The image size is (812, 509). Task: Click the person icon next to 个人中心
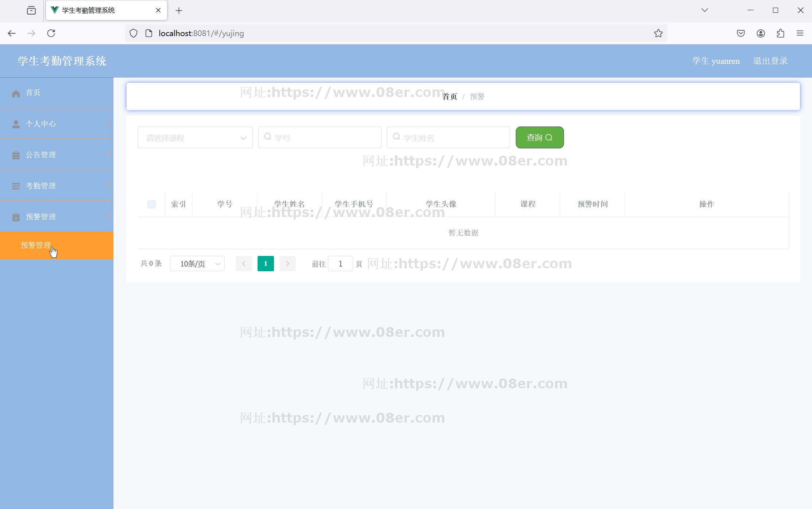[x=16, y=124]
